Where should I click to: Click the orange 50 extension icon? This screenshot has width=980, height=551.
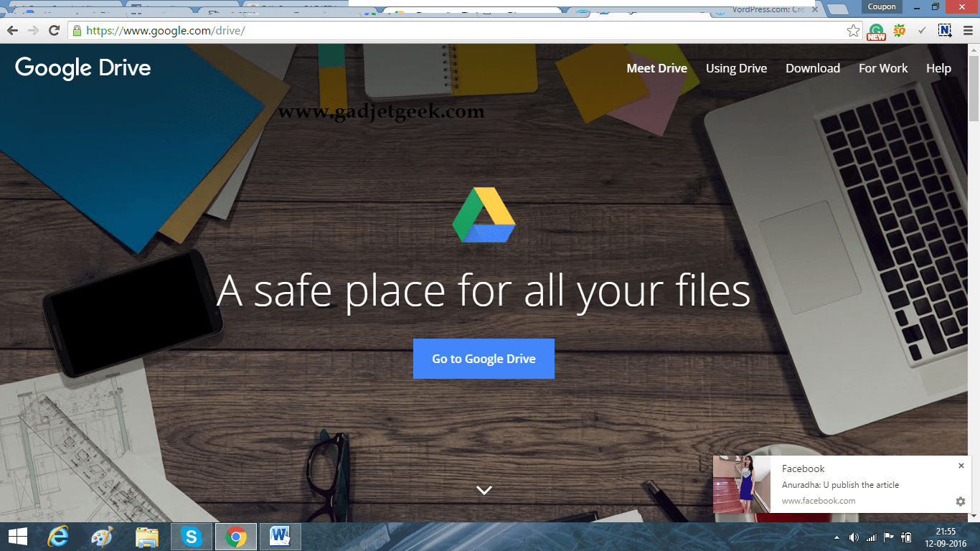coord(899,31)
